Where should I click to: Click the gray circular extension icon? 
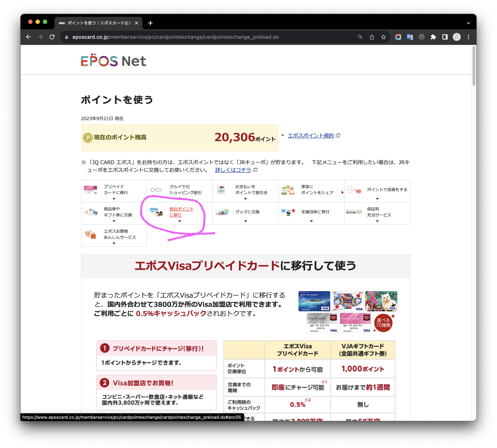(x=421, y=37)
